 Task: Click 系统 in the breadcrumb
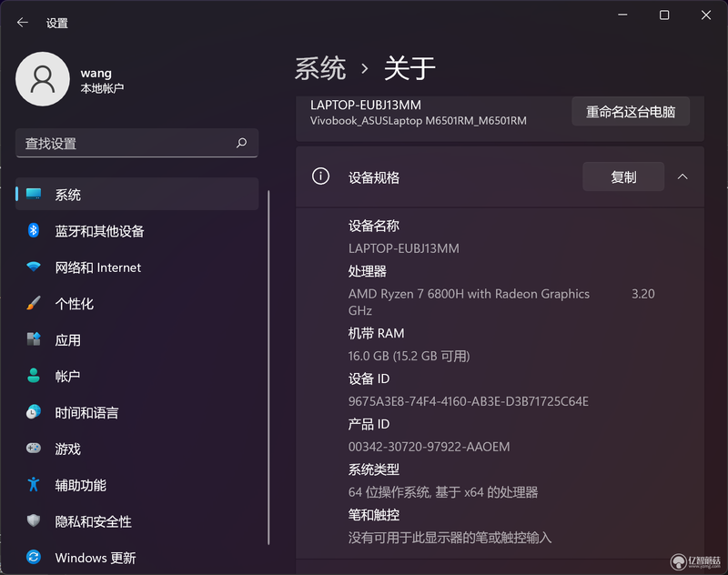coord(320,68)
